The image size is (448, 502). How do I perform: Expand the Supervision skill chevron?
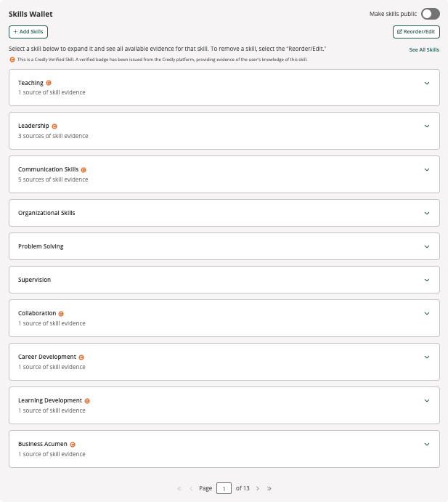click(x=427, y=280)
